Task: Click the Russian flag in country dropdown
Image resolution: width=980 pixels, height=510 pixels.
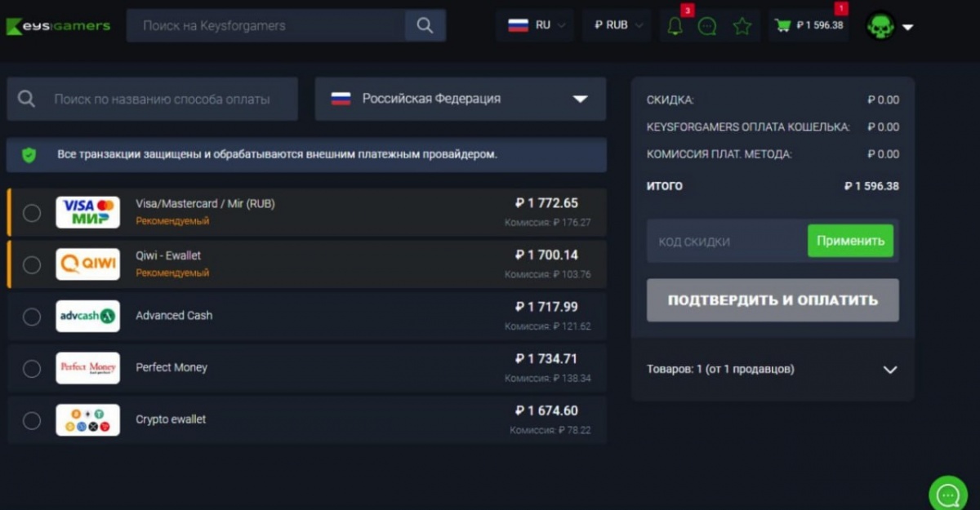Action: [x=341, y=99]
